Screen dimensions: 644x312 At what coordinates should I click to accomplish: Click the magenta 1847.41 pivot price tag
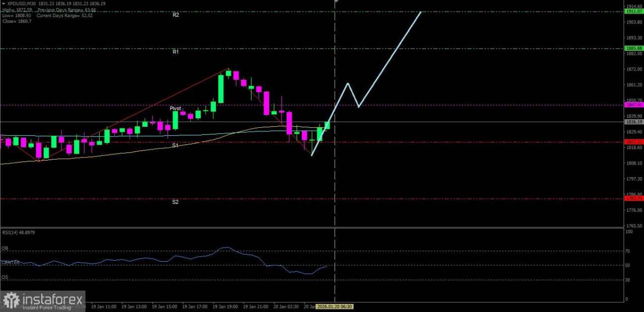(x=633, y=105)
